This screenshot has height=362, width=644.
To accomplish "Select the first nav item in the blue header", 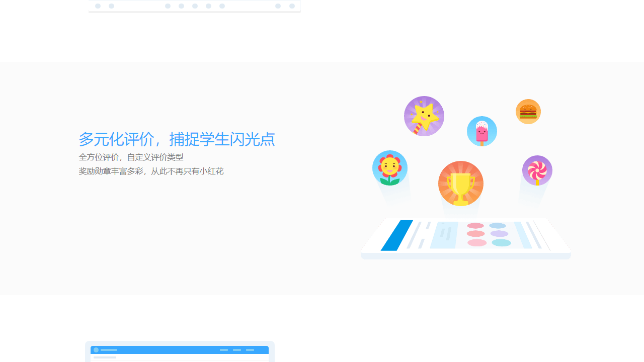I will point(223,350).
